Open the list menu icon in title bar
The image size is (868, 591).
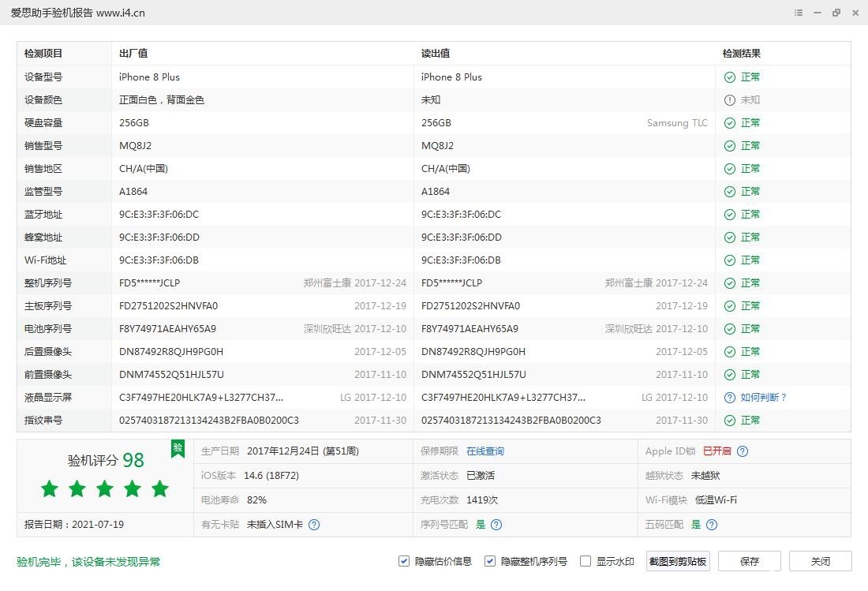tap(799, 12)
